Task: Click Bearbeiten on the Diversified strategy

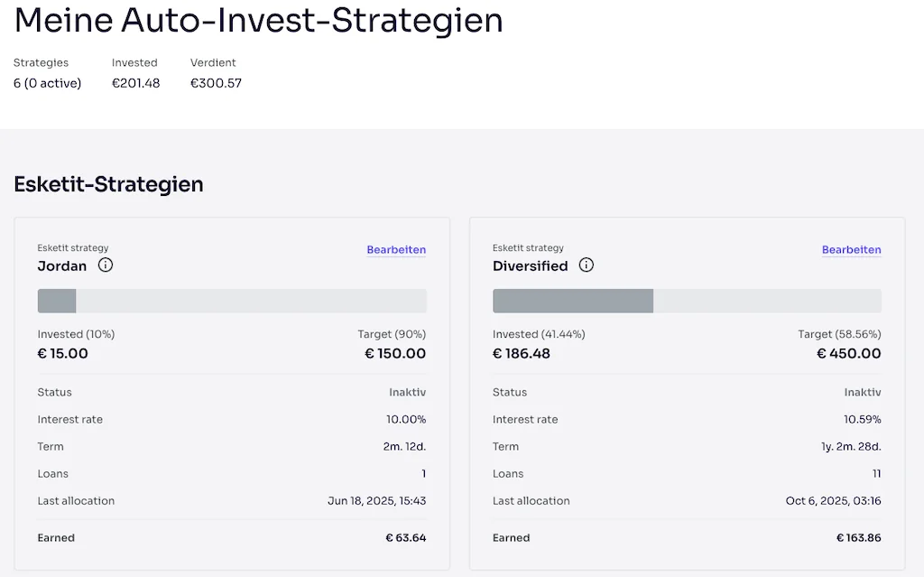Action: pos(851,250)
